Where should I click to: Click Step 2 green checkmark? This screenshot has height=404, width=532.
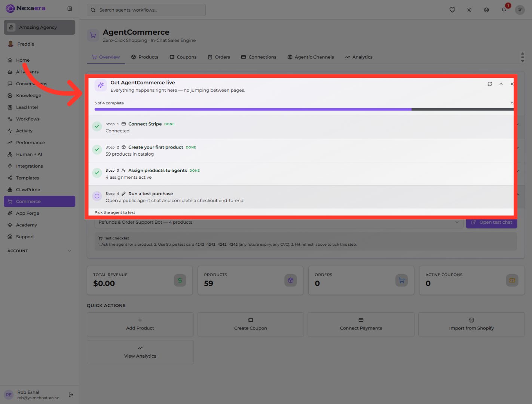point(97,150)
